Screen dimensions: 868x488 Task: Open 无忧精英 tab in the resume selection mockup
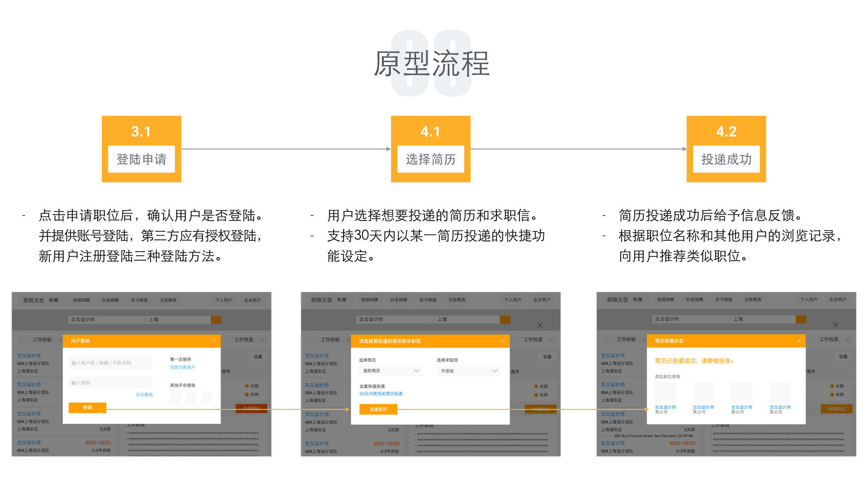pos(457,300)
